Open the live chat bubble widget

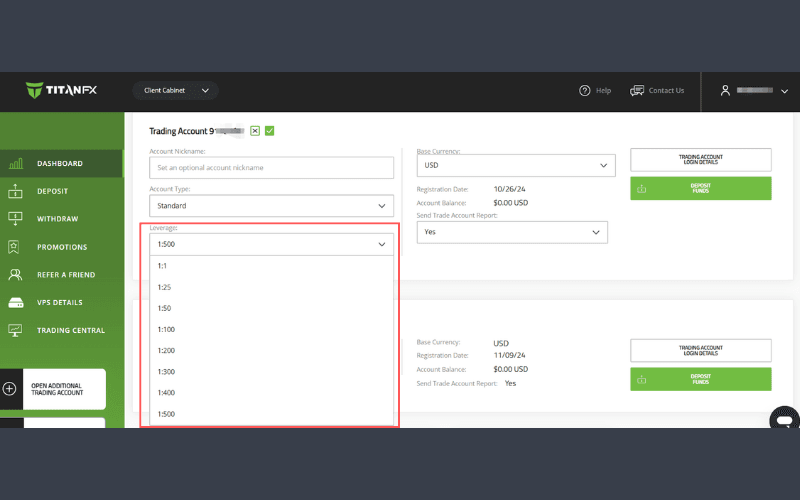click(784, 419)
